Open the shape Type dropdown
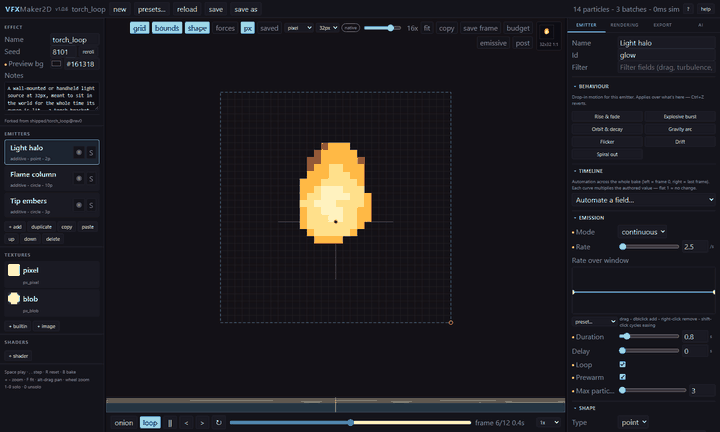The image size is (720, 432). (x=633, y=422)
